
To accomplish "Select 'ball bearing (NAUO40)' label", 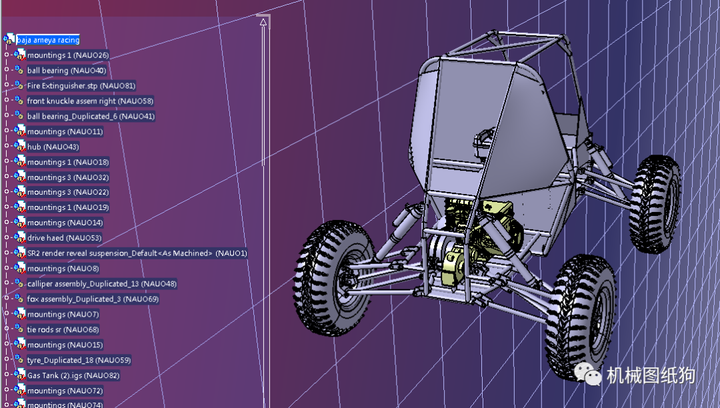I will tap(67, 70).
